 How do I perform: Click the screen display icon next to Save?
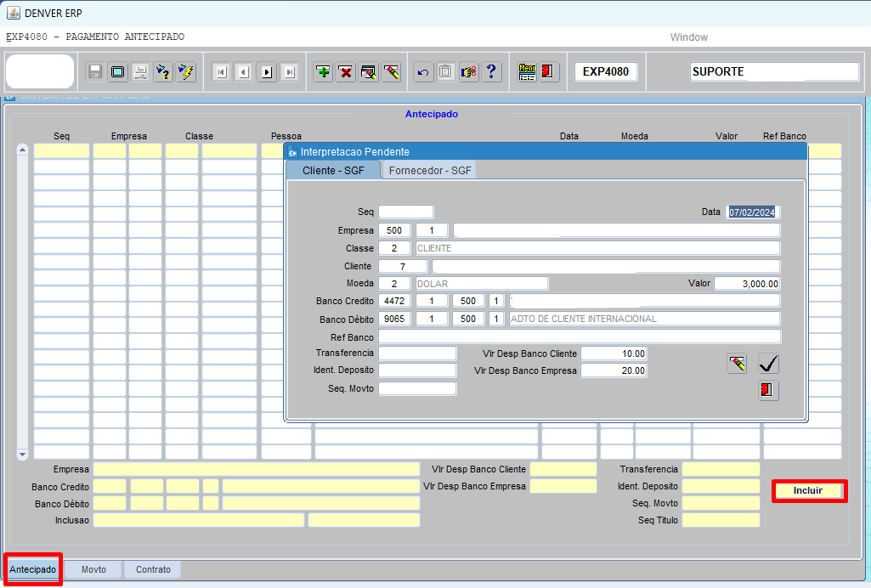(x=118, y=71)
